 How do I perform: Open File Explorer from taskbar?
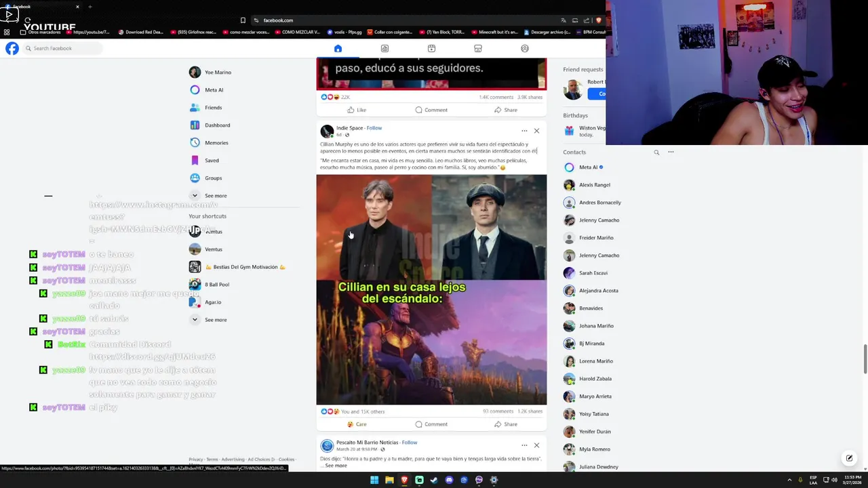pyautogui.click(x=389, y=480)
